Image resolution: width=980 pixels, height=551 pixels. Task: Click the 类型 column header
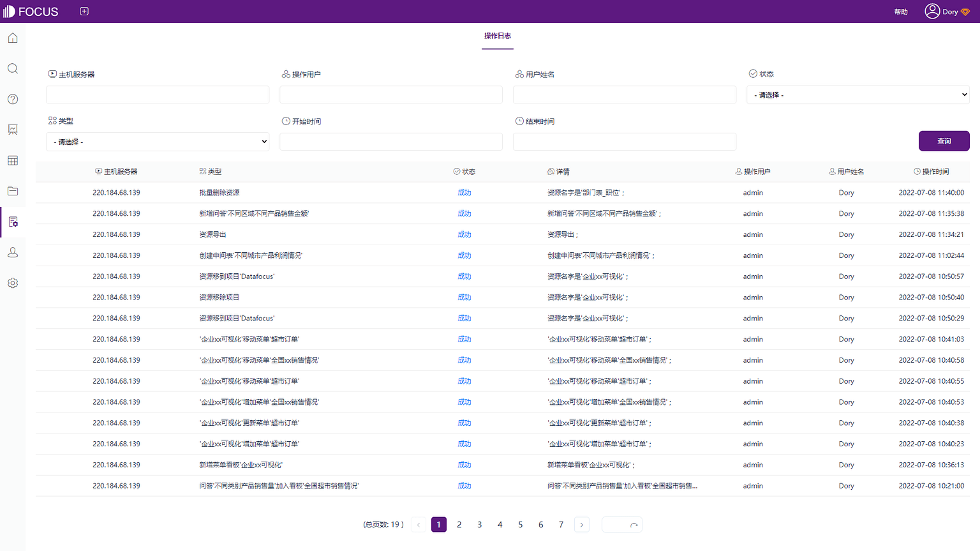pyautogui.click(x=211, y=172)
